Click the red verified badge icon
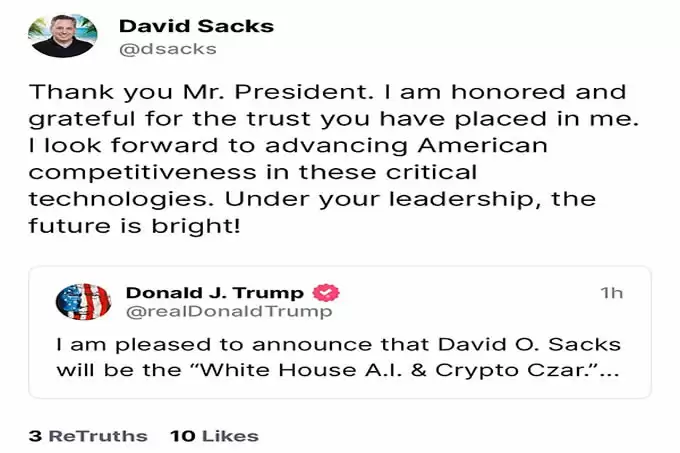The image size is (680, 453). pyautogui.click(x=326, y=293)
